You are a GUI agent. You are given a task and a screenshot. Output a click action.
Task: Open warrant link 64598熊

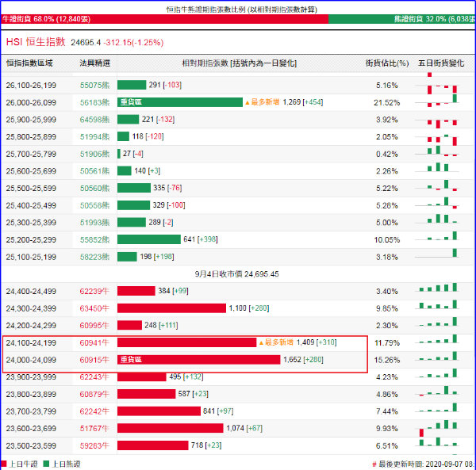click(x=94, y=120)
